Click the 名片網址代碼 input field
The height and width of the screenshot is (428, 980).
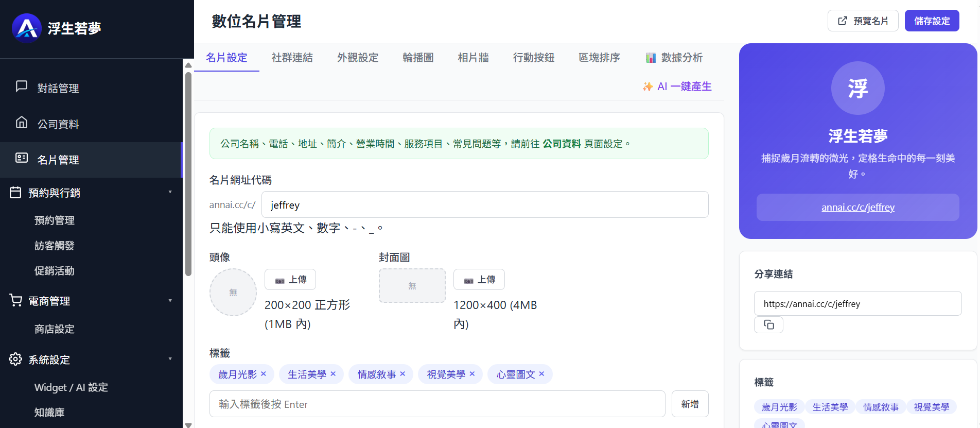pos(485,204)
